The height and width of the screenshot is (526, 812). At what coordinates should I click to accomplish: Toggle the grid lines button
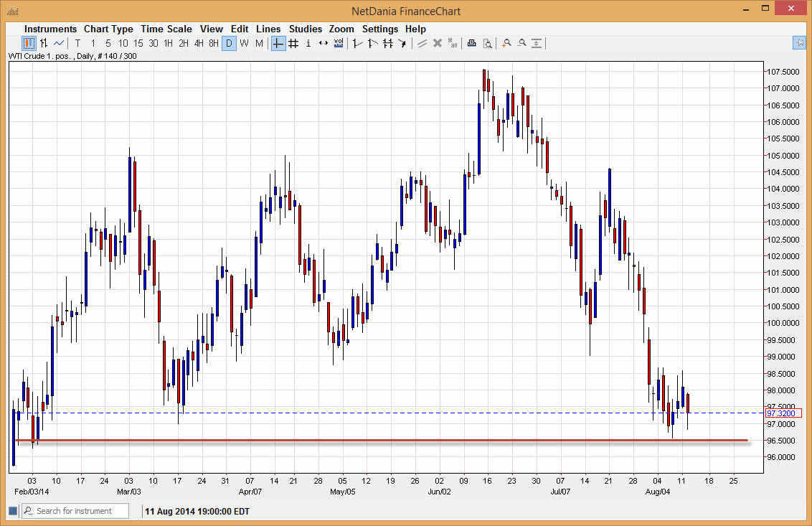[293, 43]
